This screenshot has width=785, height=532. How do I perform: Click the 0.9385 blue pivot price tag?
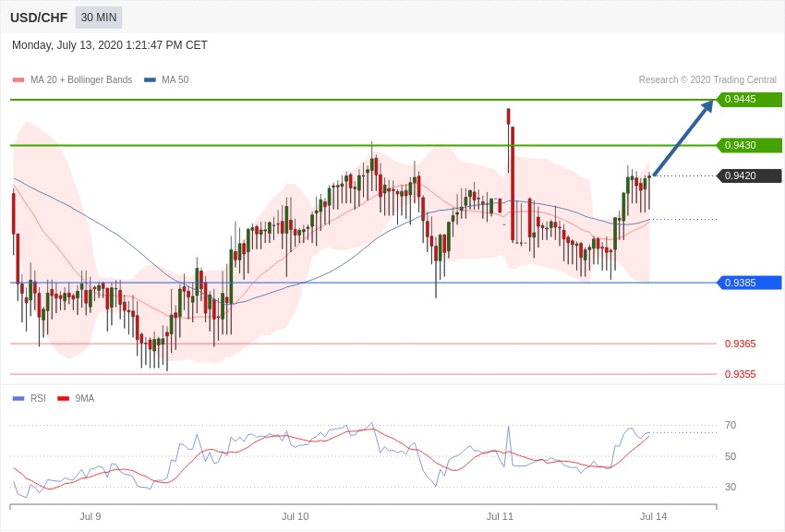click(749, 283)
